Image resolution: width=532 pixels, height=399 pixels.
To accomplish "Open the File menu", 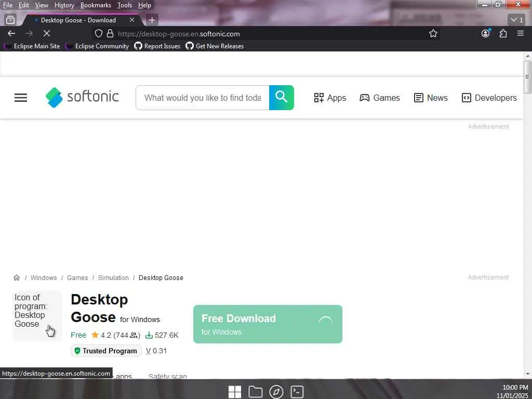I will (7, 5).
